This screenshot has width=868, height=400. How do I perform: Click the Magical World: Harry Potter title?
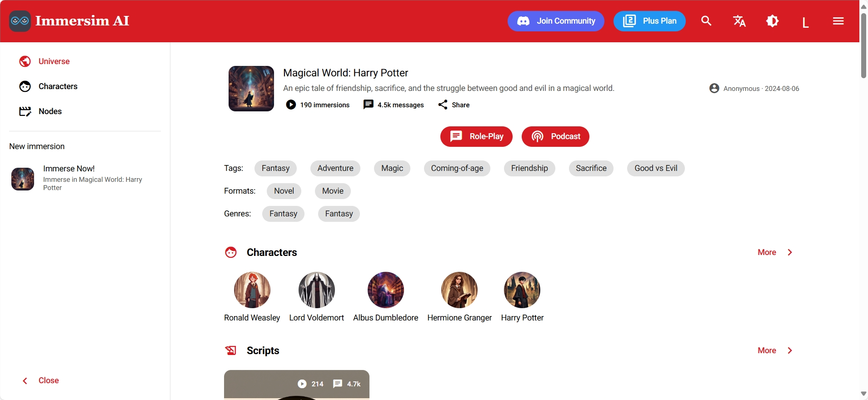tap(345, 73)
